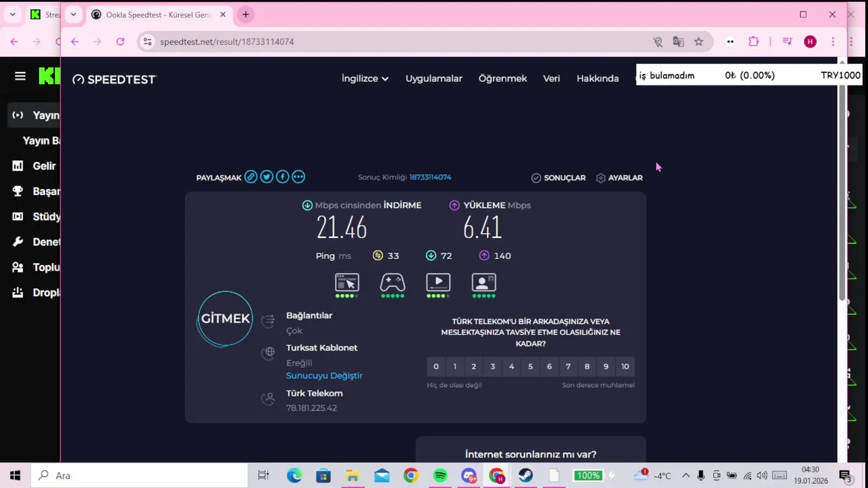This screenshot has height=488, width=868.
Task: Open the hamburger menu in the Kick window
Action: [x=20, y=76]
